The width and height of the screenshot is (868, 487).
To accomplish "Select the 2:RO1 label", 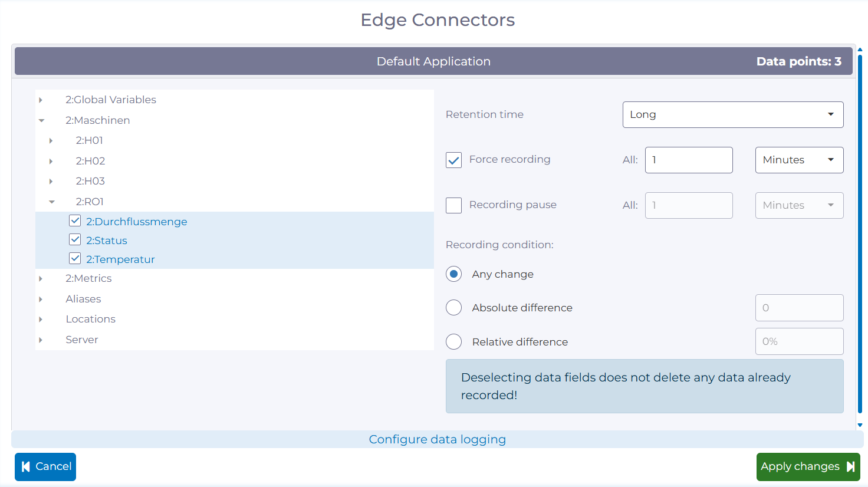I will pyautogui.click(x=90, y=202).
